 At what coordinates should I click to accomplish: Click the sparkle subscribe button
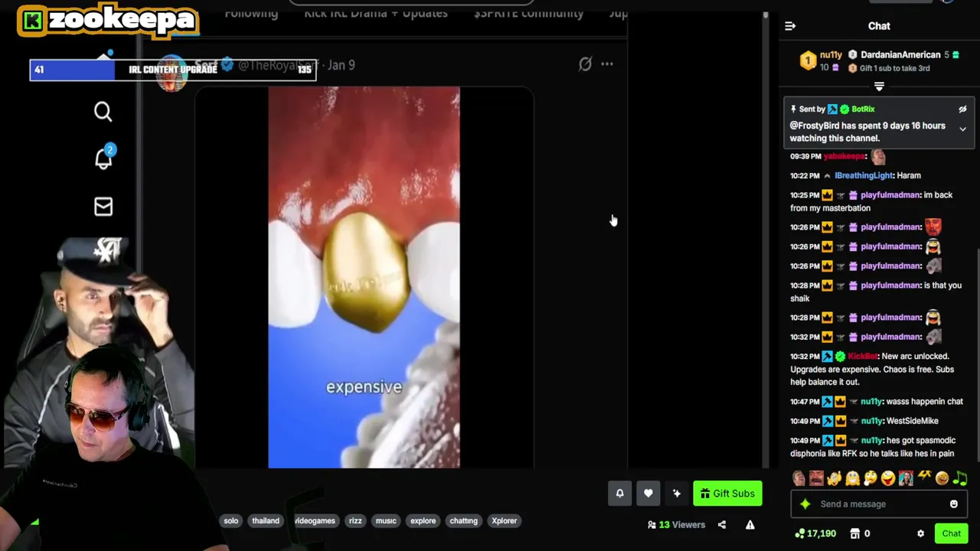tap(676, 494)
